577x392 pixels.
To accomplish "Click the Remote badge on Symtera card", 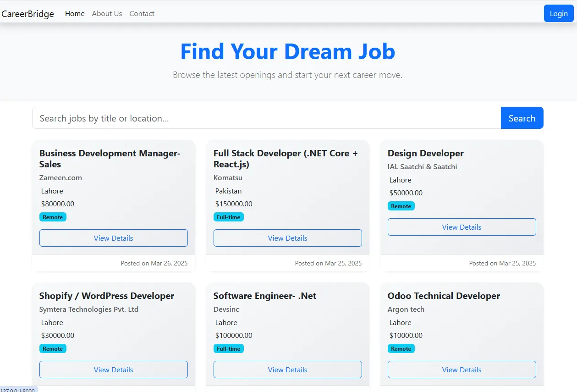I will click(x=53, y=348).
